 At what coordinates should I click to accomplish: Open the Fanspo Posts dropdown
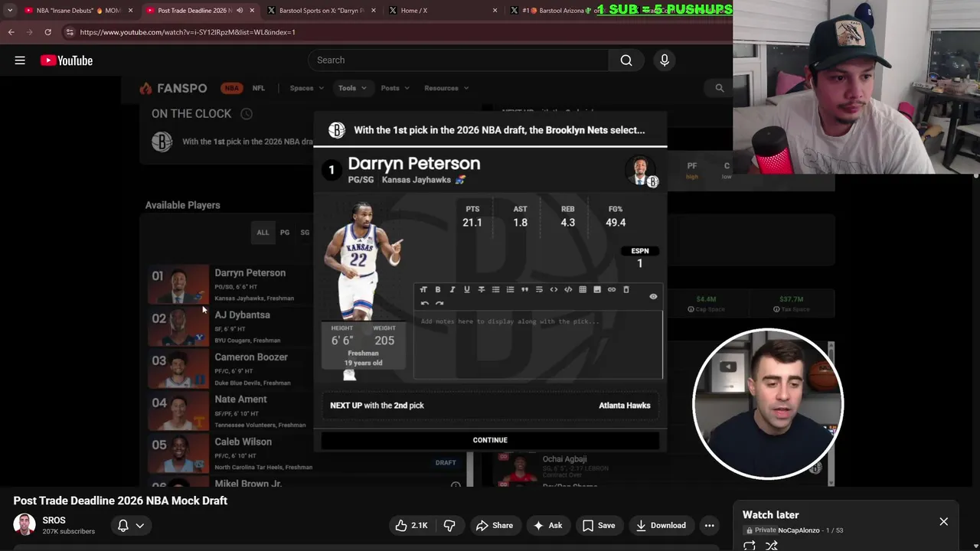(x=395, y=88)
